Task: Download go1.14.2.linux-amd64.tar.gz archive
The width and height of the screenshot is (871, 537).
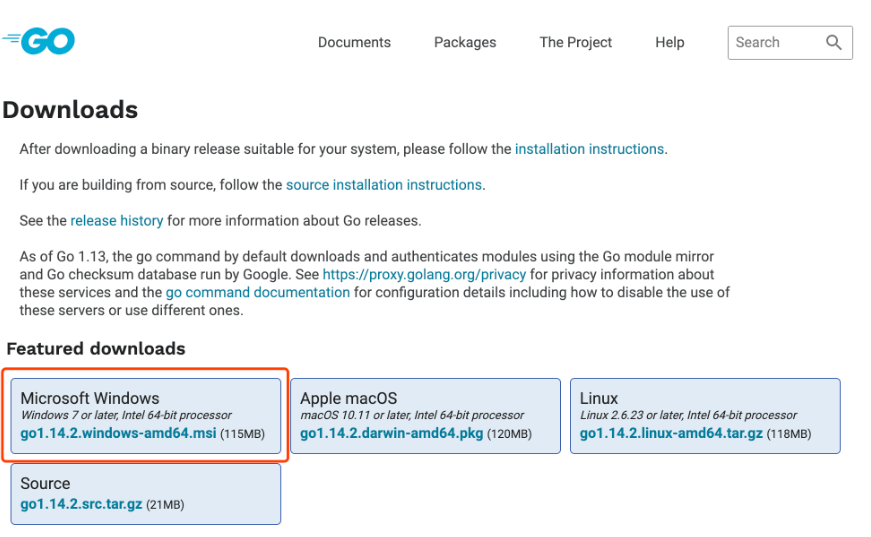Action: coord(671,434)
